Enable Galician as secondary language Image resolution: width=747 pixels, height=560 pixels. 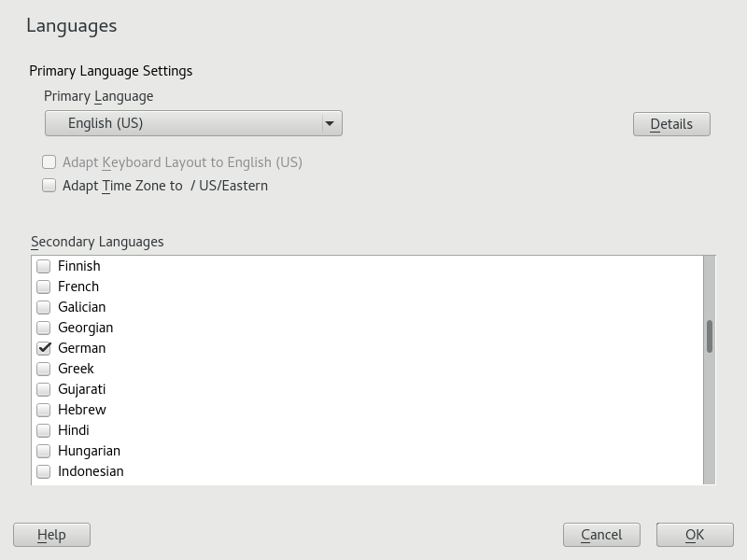(x=44, y=307)
